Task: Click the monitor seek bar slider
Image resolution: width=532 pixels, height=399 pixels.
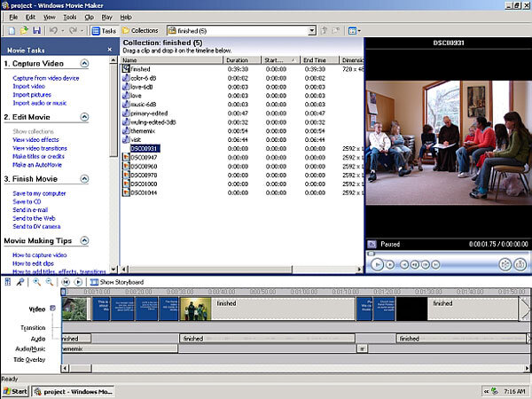Action: (x=372, y=254)
